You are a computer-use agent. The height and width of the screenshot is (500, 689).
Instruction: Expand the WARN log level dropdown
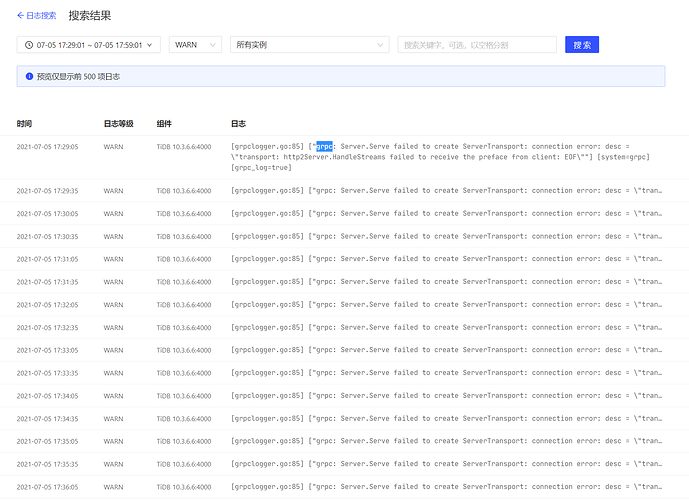coord(195,45)
